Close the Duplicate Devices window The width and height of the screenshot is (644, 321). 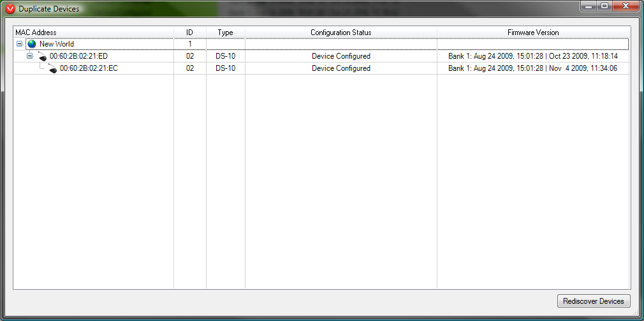point(625,6)
